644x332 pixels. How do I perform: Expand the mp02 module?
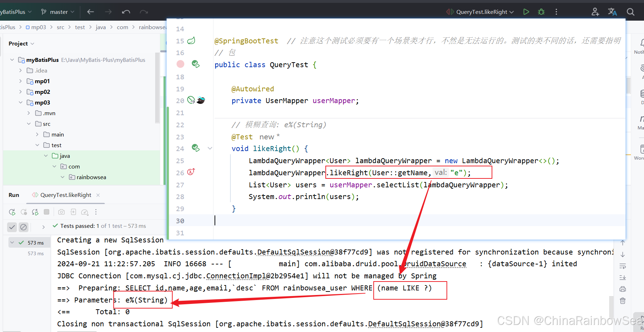tap(21, 92)
